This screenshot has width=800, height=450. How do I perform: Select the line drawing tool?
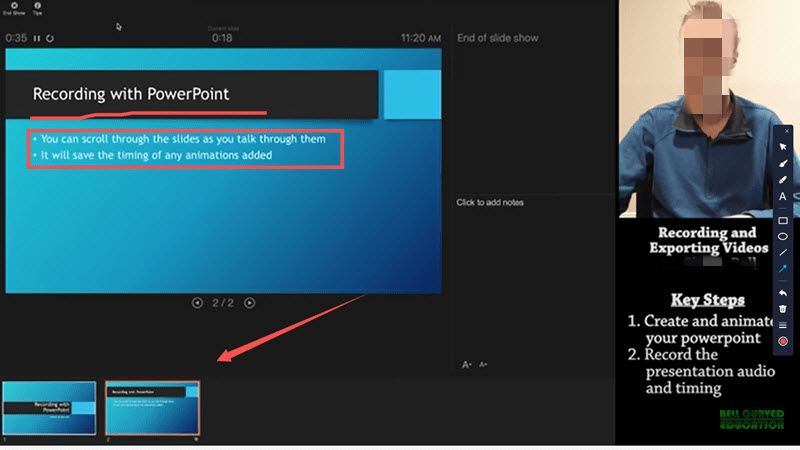783,252
